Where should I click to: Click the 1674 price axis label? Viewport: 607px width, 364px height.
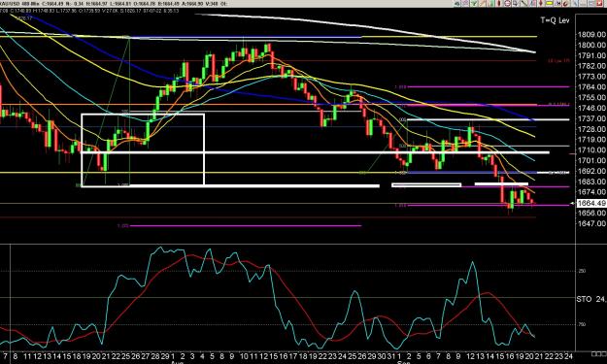[591, 192]
